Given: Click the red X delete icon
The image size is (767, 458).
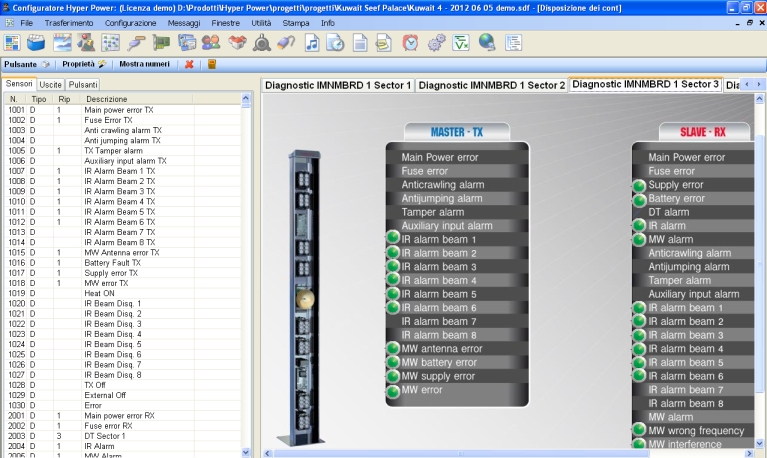Looking at the screenshot, I should click(x=189, y=64).
